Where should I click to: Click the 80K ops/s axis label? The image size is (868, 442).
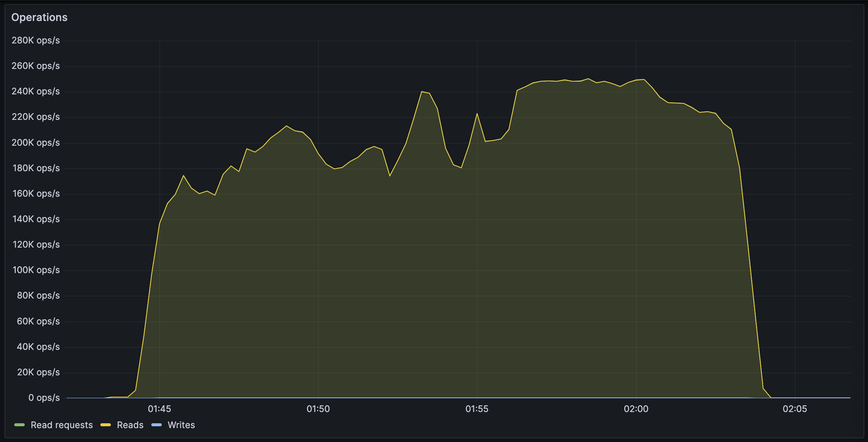(x=38, y=296)
